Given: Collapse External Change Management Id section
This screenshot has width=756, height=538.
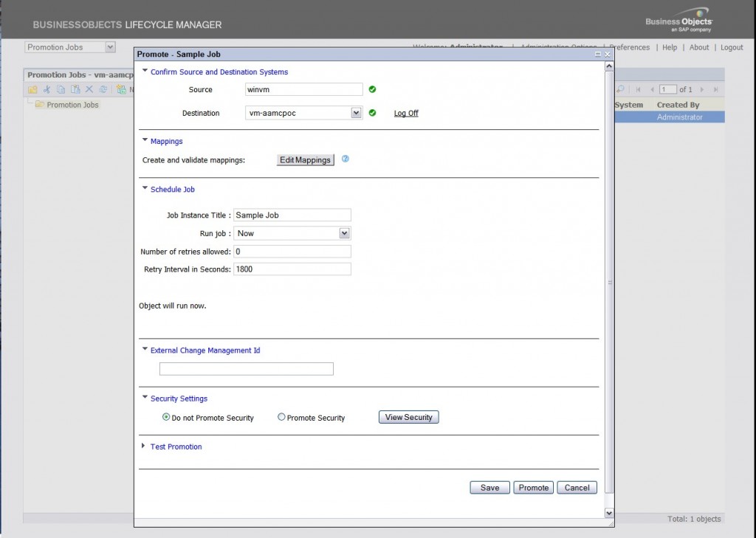Looking at the screenshot, I should pos(145,349).
